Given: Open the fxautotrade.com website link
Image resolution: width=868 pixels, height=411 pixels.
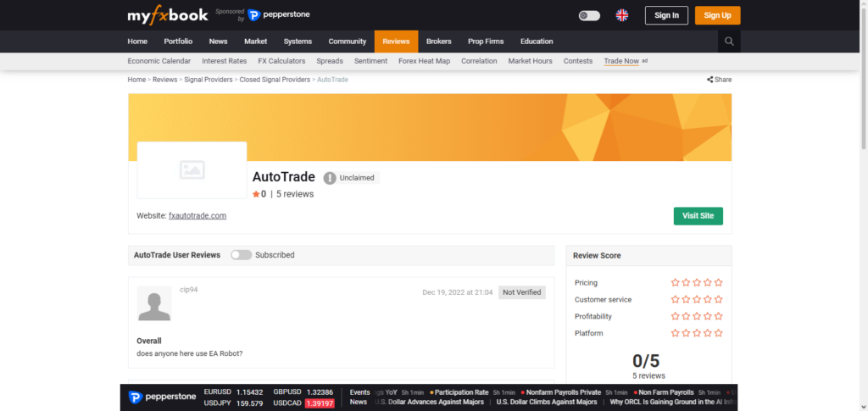Looking at the screenshot, I should point(197,216).
